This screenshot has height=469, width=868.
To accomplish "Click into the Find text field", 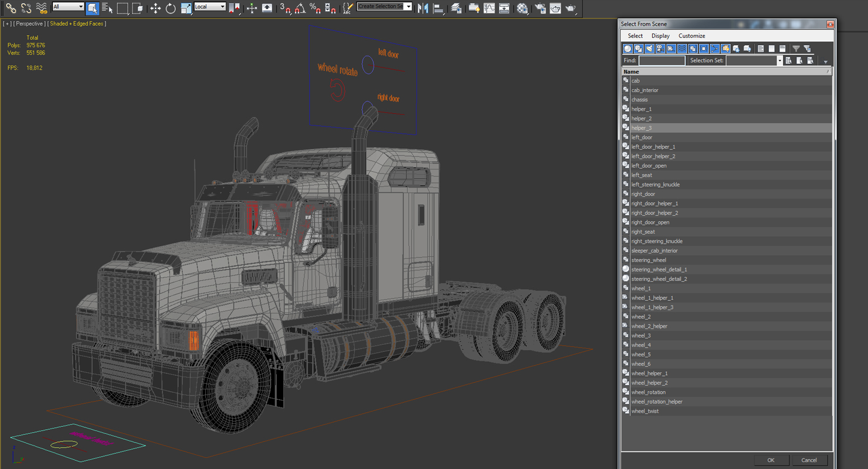I will point(662,60).
